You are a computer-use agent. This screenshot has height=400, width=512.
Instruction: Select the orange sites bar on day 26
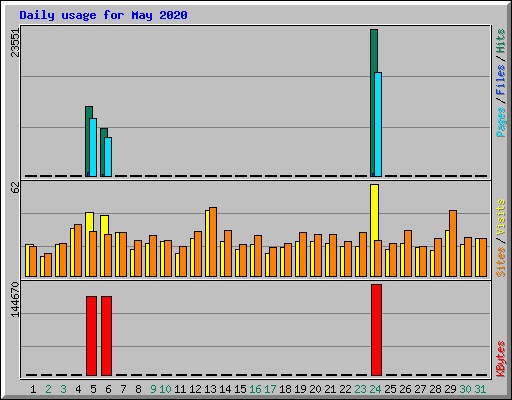[x=408, y=253]
